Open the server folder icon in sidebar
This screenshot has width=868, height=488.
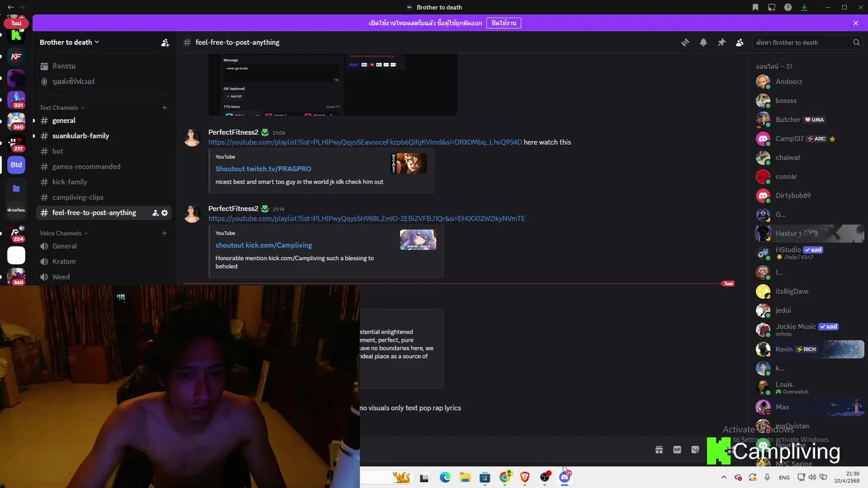tap(16, 188)
